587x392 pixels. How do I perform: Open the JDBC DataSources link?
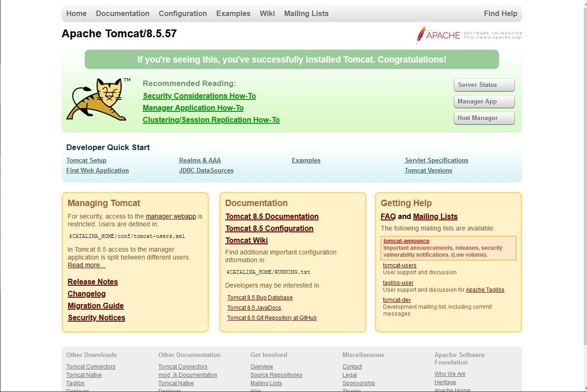tap(206, 170)
